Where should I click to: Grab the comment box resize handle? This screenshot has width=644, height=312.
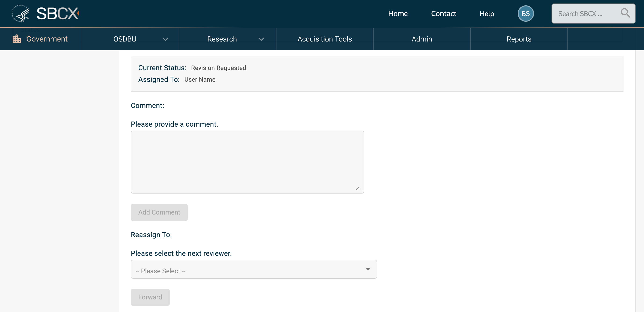pyautogui.click(x=357, y=189)
